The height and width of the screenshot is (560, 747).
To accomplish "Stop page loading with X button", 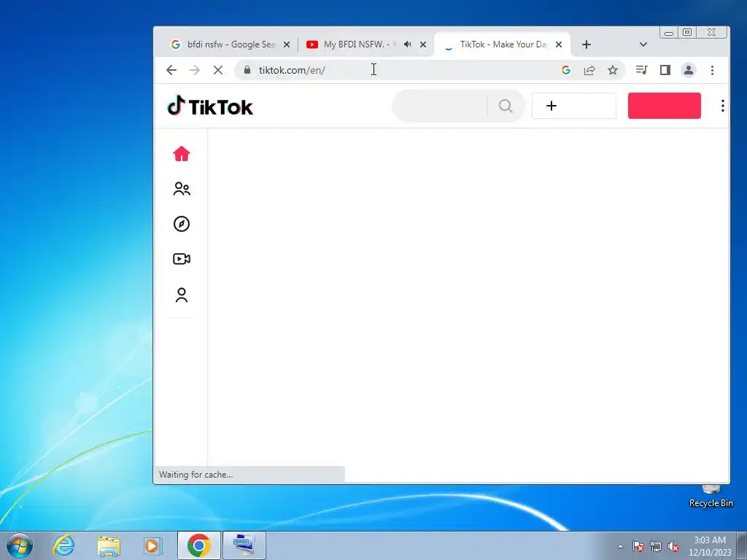I will pos(217,70).
